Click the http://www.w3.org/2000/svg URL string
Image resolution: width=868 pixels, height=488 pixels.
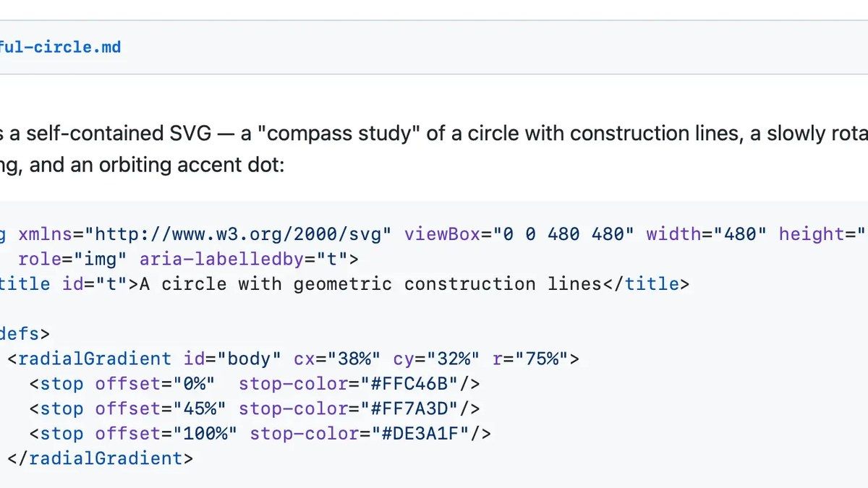239,234
